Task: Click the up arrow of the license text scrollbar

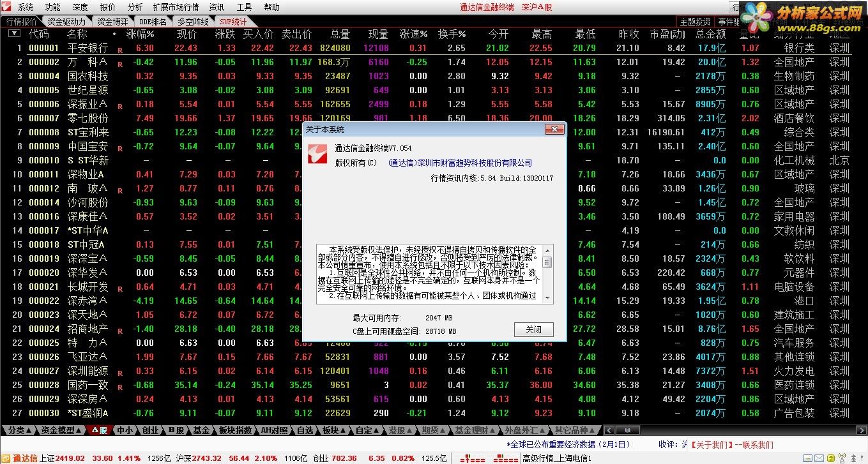Action: pyautogui.click(x=547, y=250)
